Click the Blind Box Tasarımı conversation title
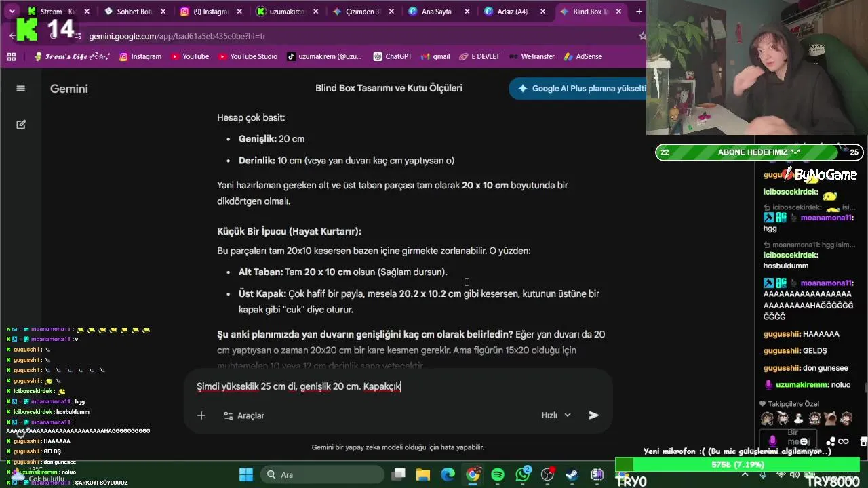The height and width of the screenshot is (488, 868). (389, 88)
